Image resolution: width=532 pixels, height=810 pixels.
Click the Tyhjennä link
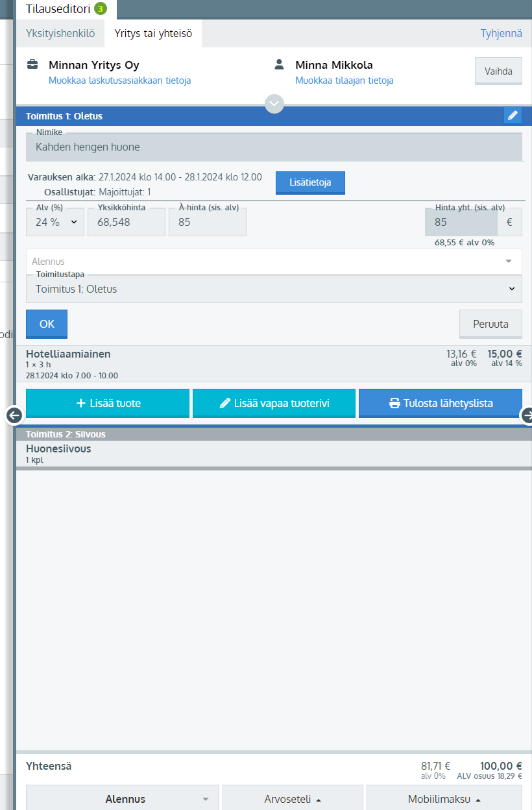pos(501,33)
